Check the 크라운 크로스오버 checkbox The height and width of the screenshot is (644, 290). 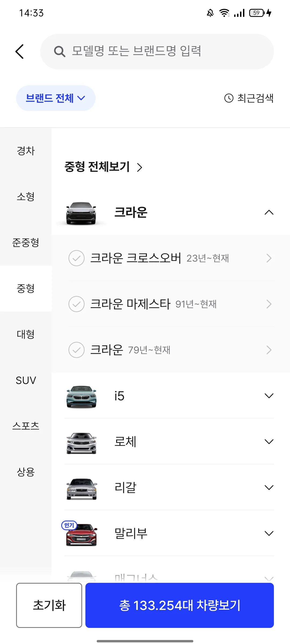[77, 258]
